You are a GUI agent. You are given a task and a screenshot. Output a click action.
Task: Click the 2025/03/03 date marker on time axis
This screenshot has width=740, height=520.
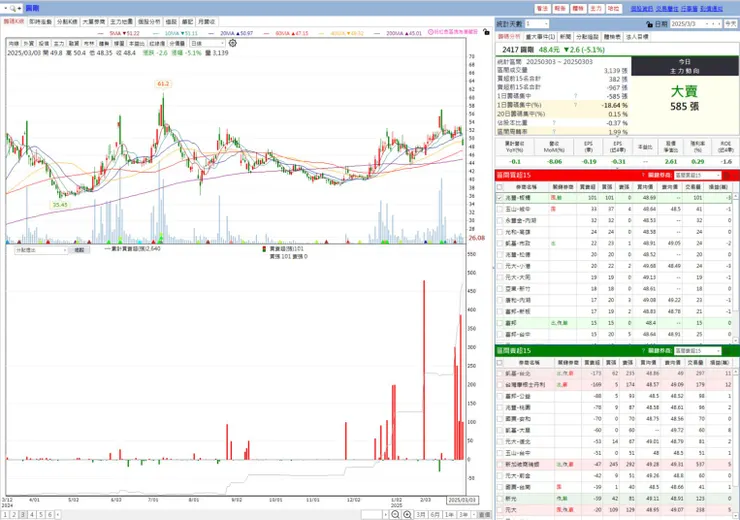tap(462, 500)
